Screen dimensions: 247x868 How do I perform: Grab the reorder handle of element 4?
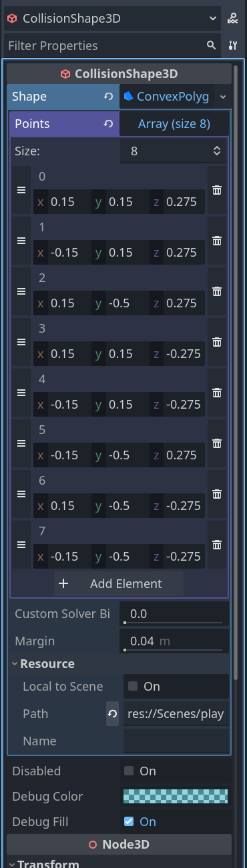(x=21, y=393)
